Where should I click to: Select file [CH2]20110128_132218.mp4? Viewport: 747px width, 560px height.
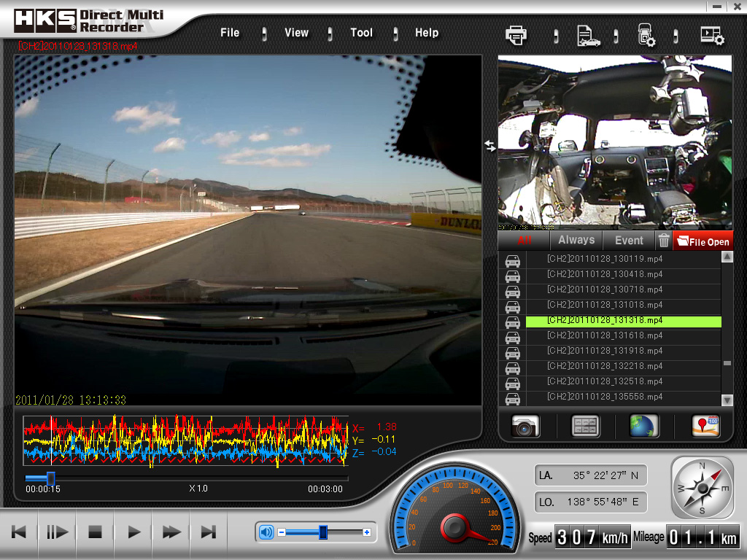point(623,366)
